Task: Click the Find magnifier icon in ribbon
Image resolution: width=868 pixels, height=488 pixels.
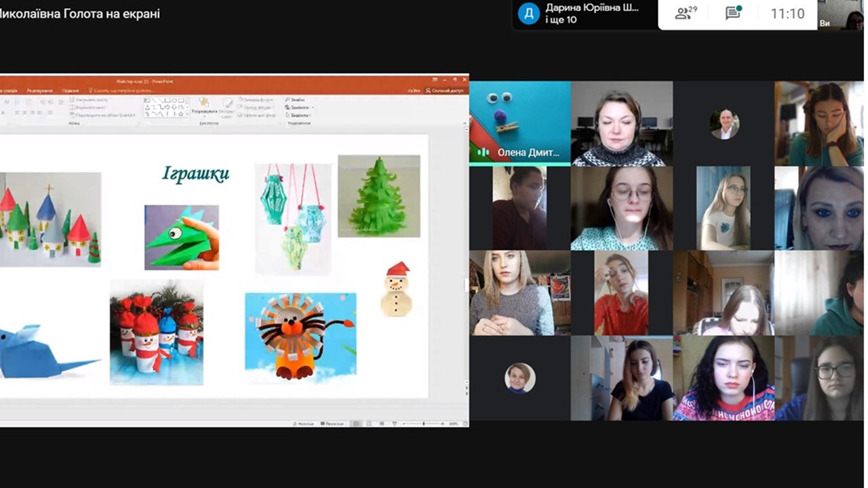Action: click(288, 100)
